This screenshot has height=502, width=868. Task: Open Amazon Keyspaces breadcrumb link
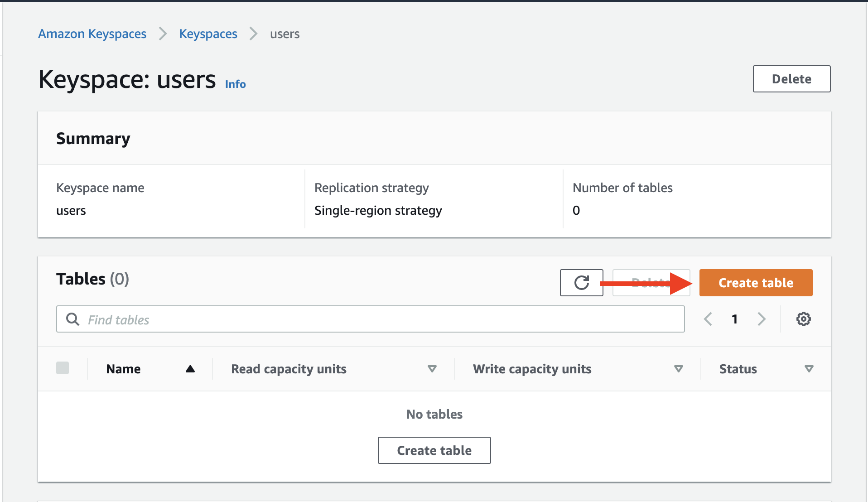click(92, 34)
